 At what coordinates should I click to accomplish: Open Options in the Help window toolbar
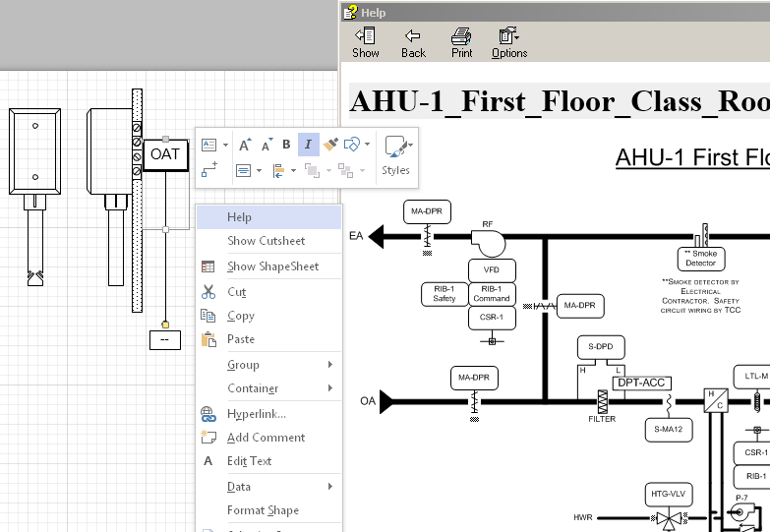(x=509, y=42)
